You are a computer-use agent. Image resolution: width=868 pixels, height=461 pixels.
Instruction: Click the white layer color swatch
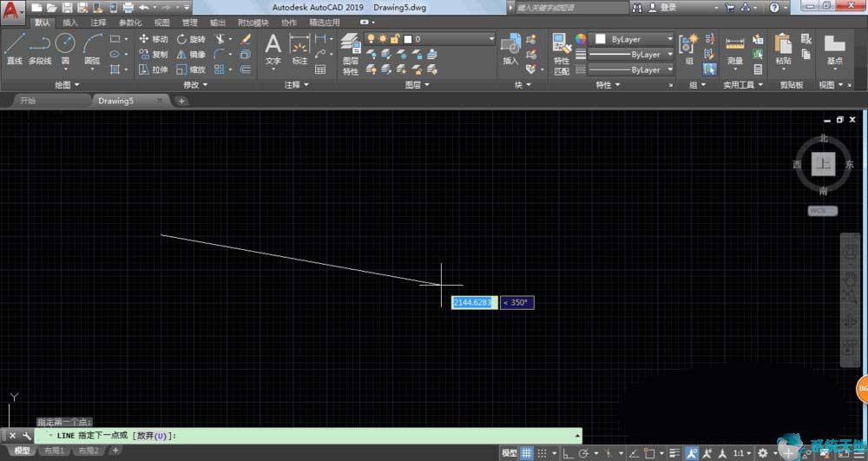(408, 39)
